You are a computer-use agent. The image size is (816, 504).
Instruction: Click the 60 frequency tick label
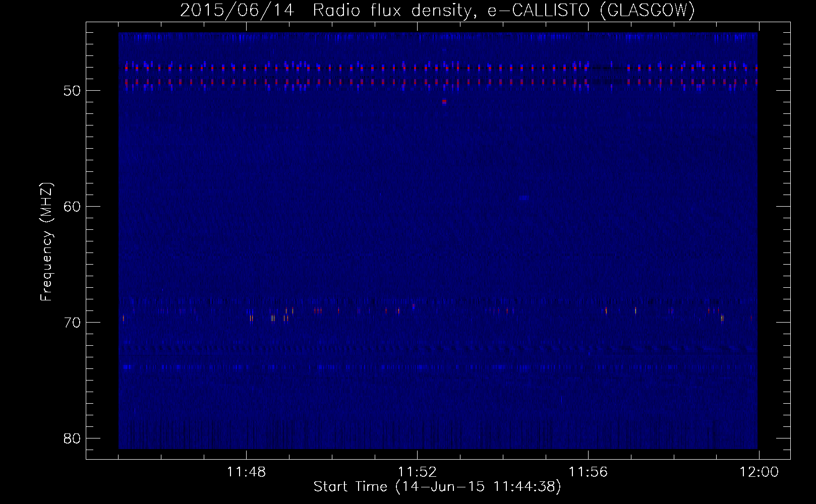(x=72, y=207)
